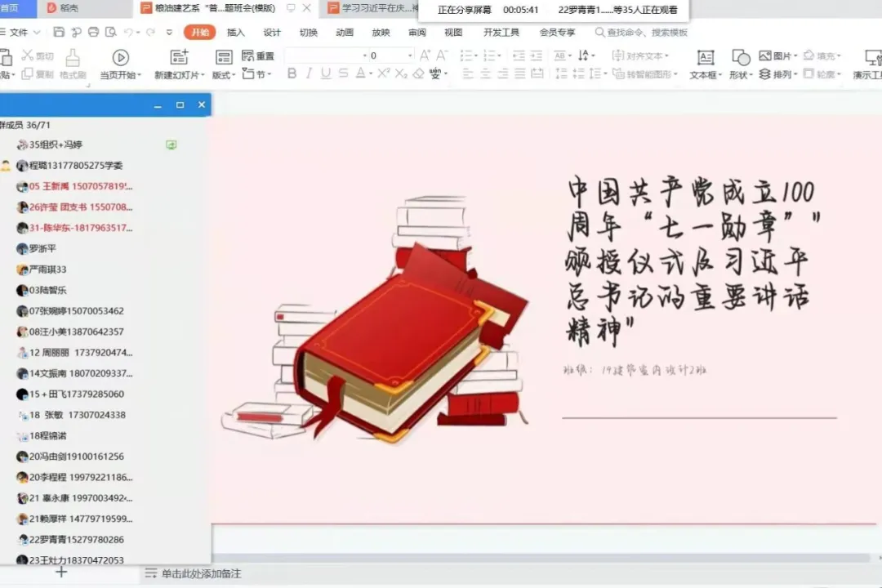
Task: Open the 形状 shapes tool
Action: pyautogui.click(x=741, y=58)
